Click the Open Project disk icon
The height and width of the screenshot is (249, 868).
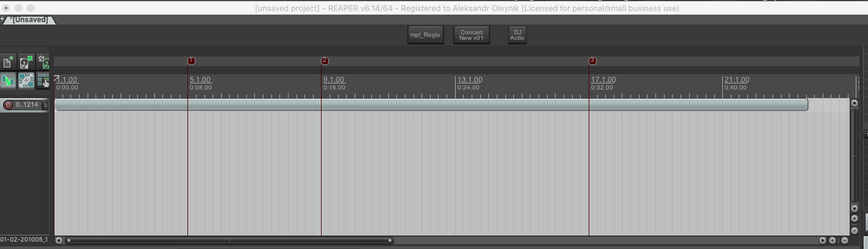[x=26, y=62]
